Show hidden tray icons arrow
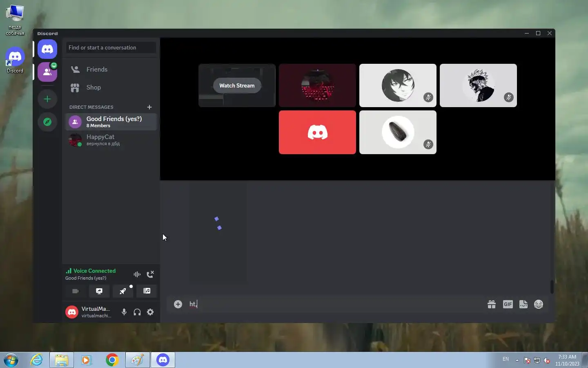 coord(517,360)
